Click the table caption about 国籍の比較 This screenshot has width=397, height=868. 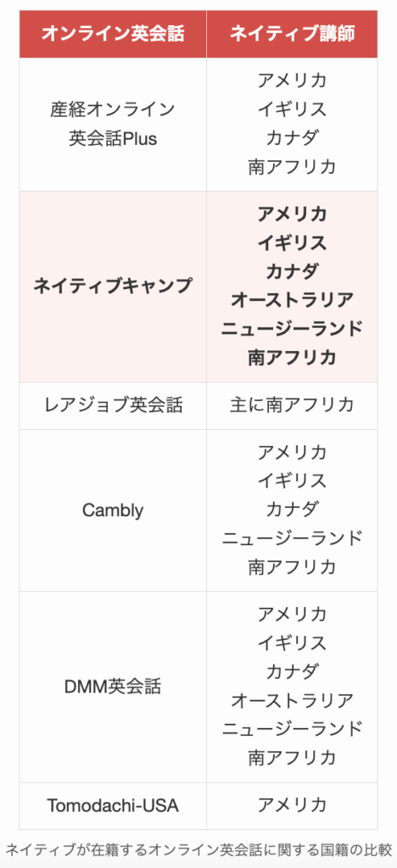(x=198, y=849)
